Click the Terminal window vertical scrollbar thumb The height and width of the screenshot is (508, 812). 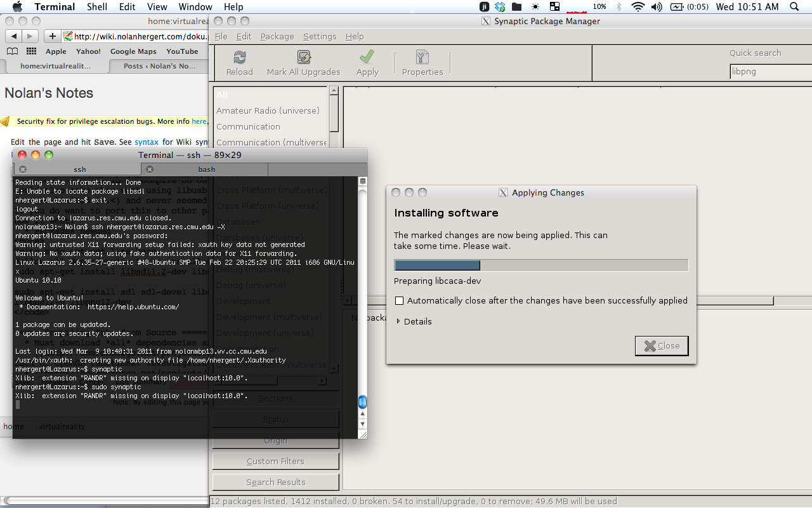tap(363, 402)
